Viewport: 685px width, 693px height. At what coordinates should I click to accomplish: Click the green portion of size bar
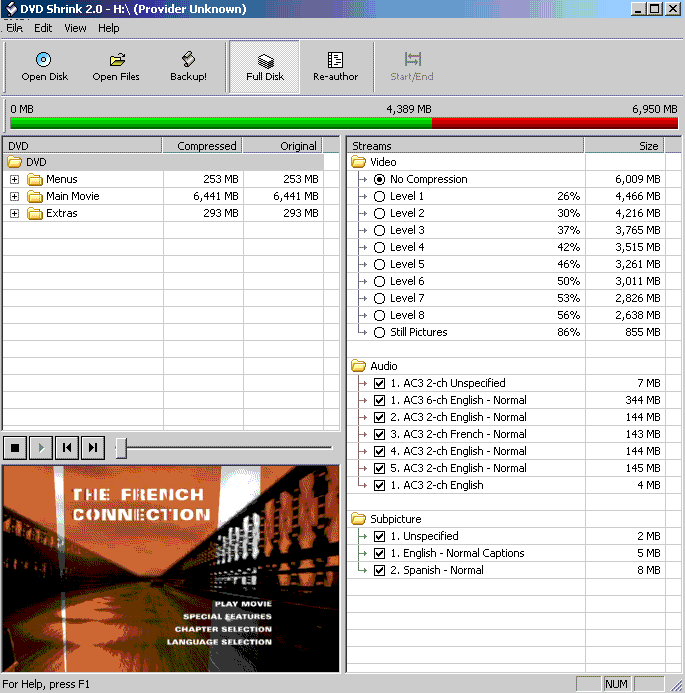coord(221,123)
